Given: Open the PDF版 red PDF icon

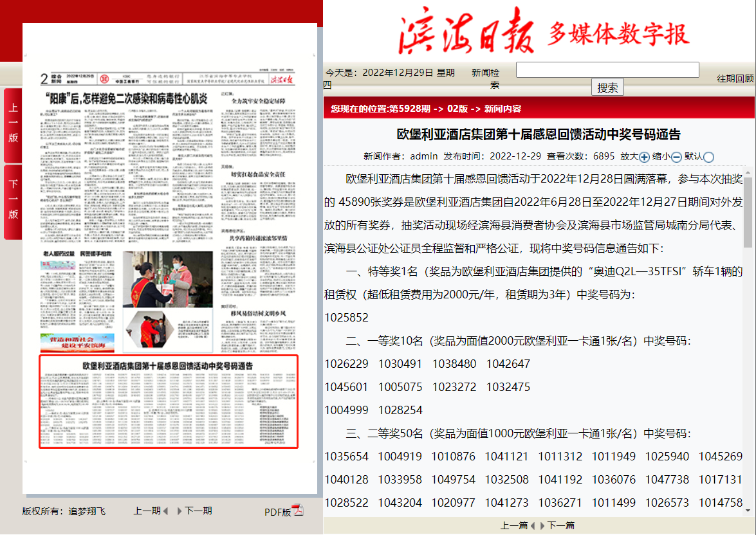Looking at the screenshot, I should pyautogui.click(x=298, y=511).
